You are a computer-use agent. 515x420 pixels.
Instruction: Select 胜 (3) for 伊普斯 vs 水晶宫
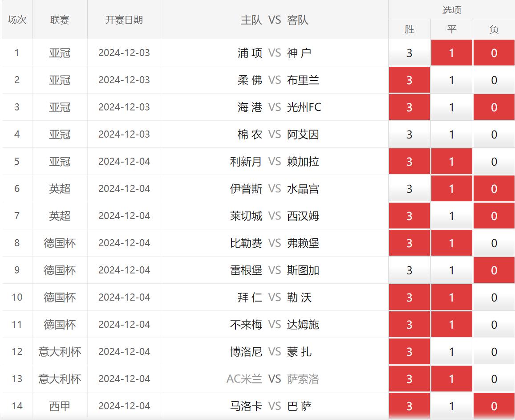[x=409, y=189]
